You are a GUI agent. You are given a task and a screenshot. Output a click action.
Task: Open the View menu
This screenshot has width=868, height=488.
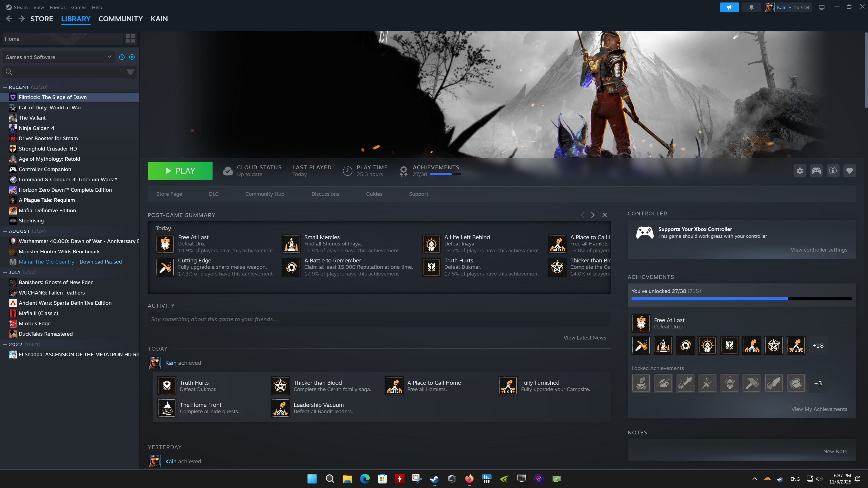point(38,7)
